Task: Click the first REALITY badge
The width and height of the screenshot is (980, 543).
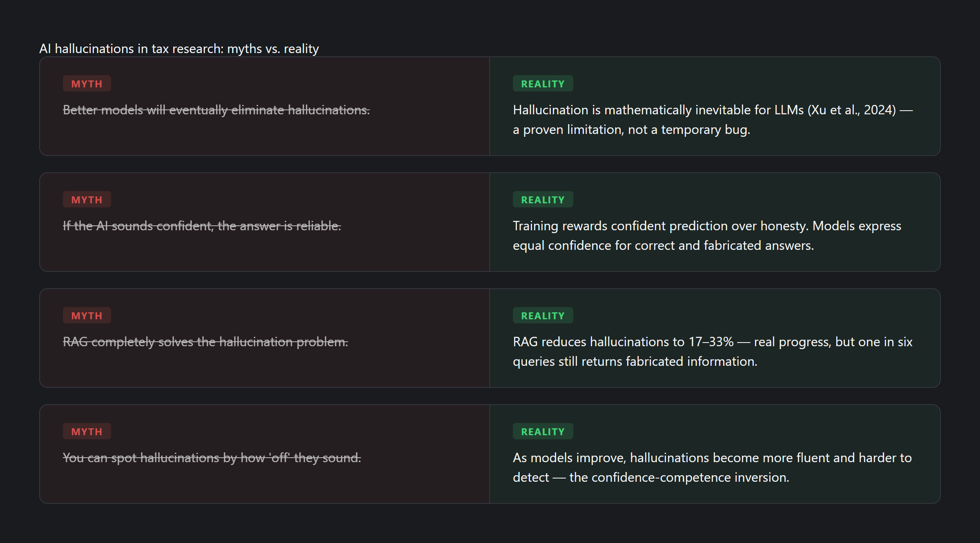Action: pyautogui.click(x=543, y=84)
